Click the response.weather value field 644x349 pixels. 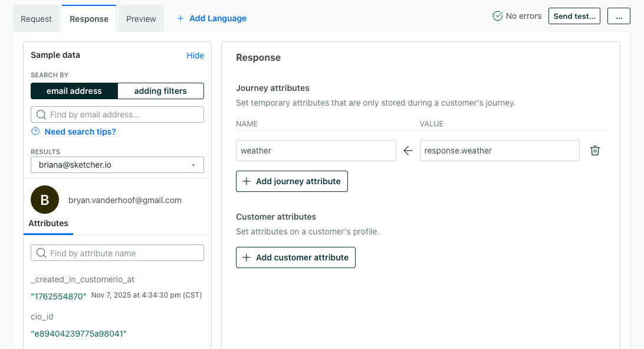[x=500, y=151]
